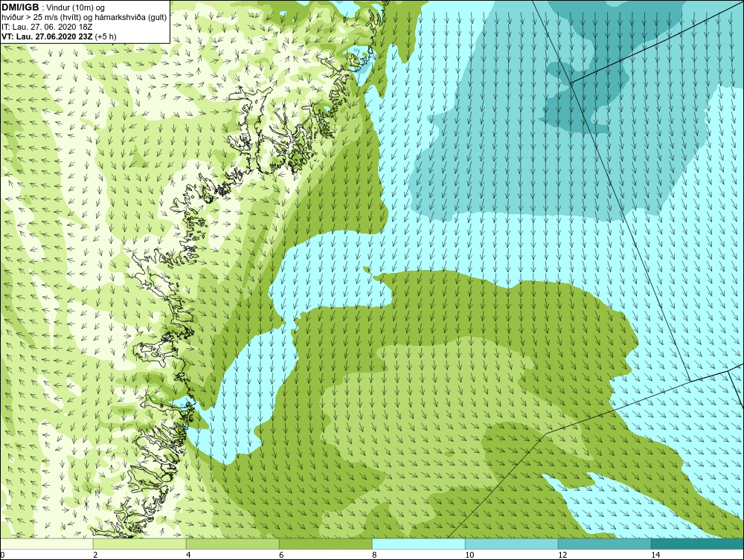Select the 10–12 m/s cyan legend swatch

pos(512,544)
